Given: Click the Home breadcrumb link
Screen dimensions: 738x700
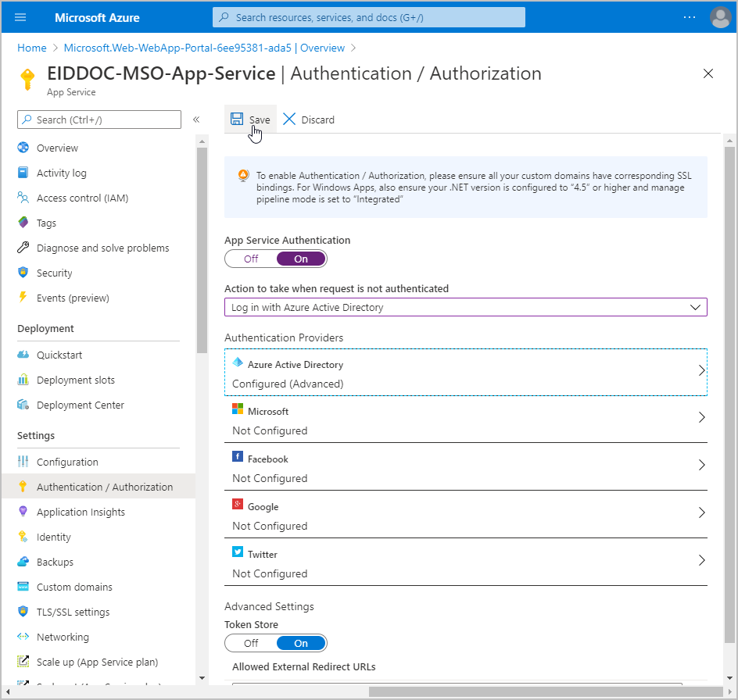Looking at the screenshot, I should (32, 48).
